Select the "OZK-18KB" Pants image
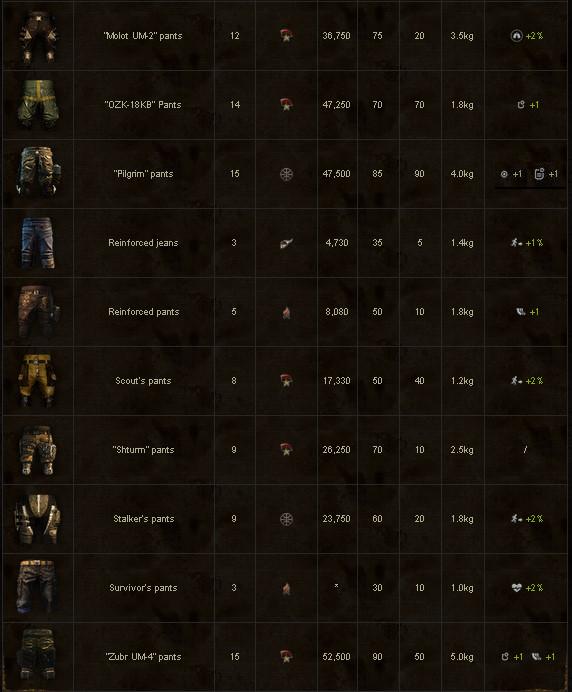This screenshot has height=692, width=572. (38, 104)
